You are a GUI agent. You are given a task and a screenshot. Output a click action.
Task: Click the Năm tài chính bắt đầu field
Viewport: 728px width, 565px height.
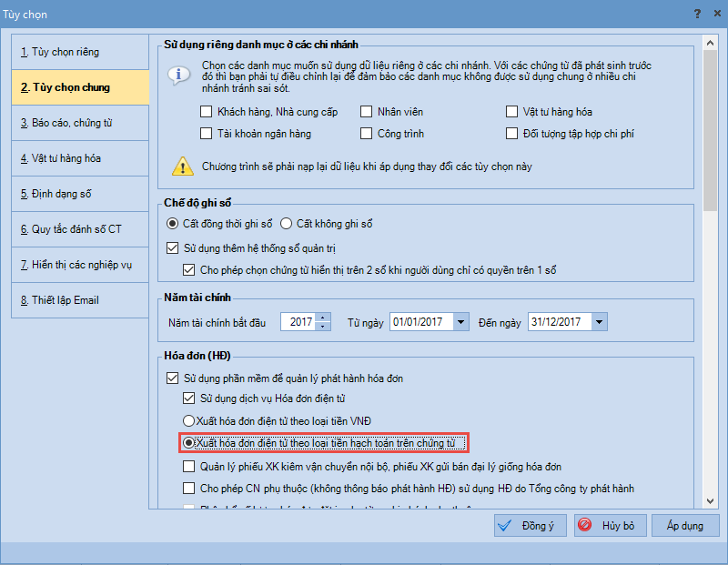(297, 322)
